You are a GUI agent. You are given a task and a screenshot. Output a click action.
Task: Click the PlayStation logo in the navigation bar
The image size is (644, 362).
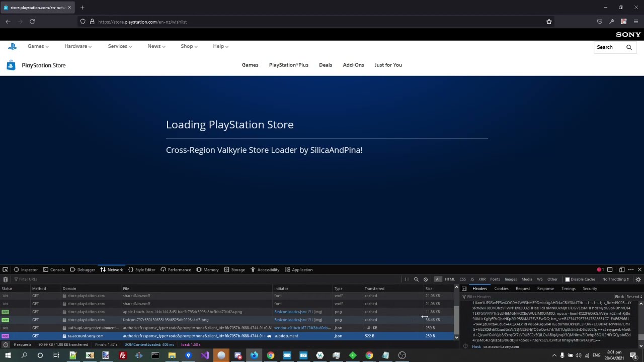tap(13, 46)
